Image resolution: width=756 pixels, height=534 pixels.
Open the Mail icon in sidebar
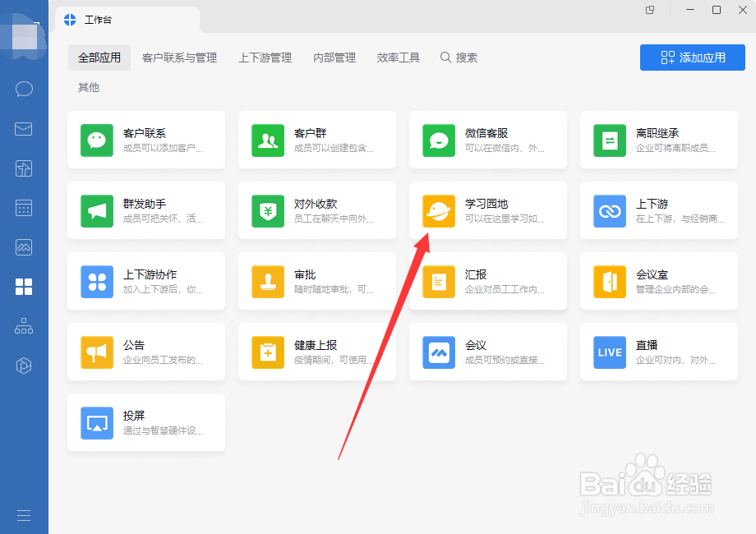point(24,129)
